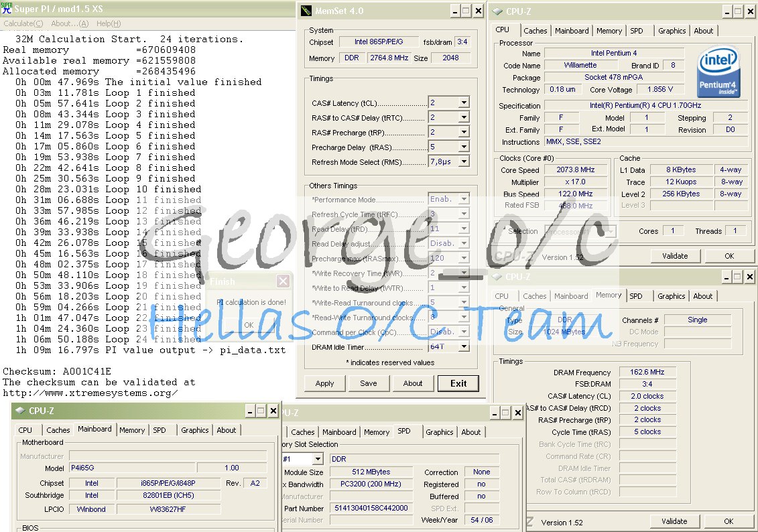758x532 pixels.
Task: Click the Chipset field Intel 865P/PE/G
Action: click(379, 42)
